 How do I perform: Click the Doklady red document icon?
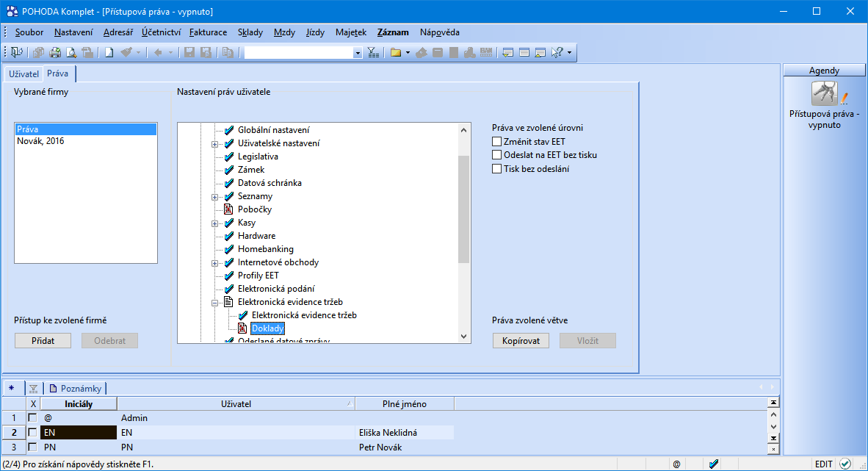coord(242,328)
